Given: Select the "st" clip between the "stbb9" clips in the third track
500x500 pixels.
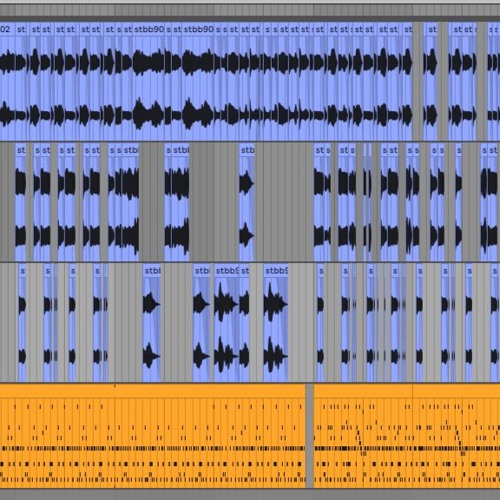Looking at the screenshot, I should pos(244,323).
